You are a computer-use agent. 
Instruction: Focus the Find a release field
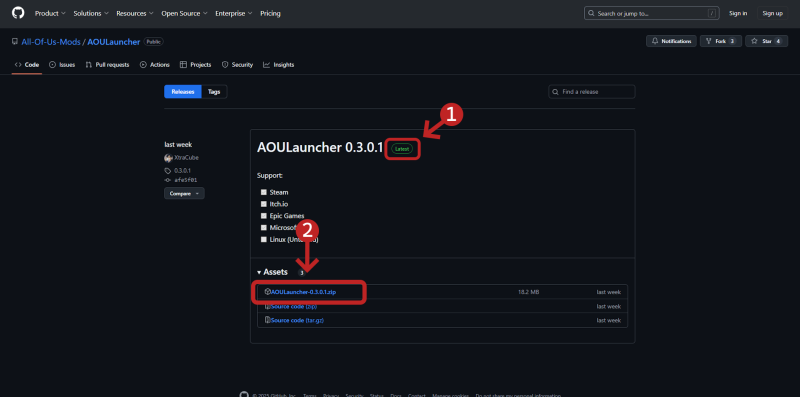click(592, 92)
